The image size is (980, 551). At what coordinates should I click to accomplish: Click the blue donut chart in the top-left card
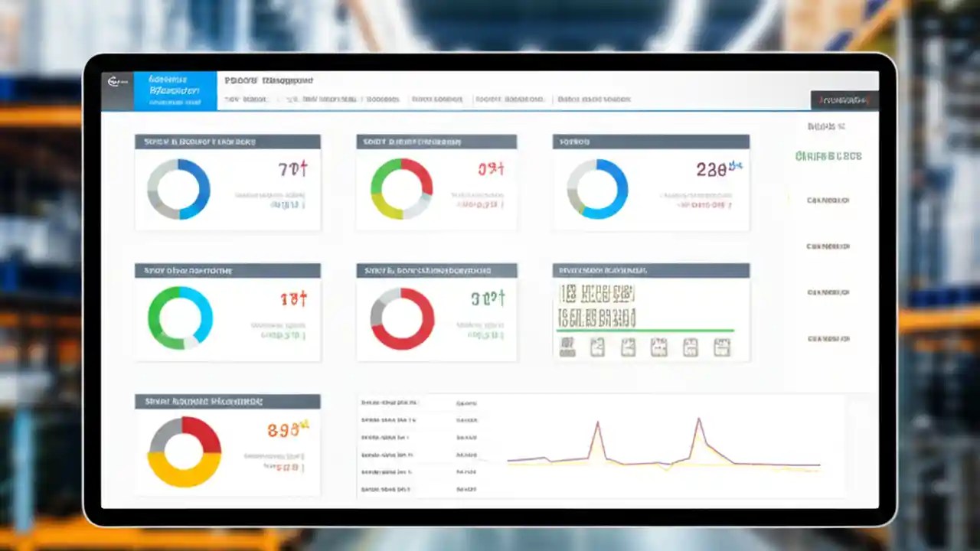pyautogui.click(x=178, y=188)
